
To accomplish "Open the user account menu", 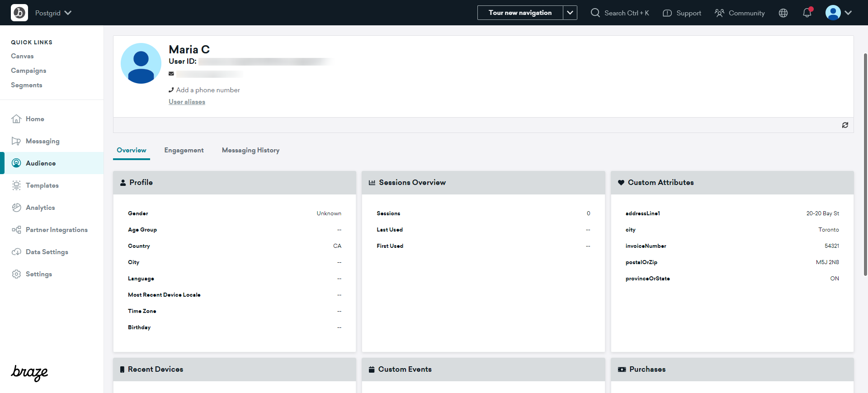I will [838, 13].
